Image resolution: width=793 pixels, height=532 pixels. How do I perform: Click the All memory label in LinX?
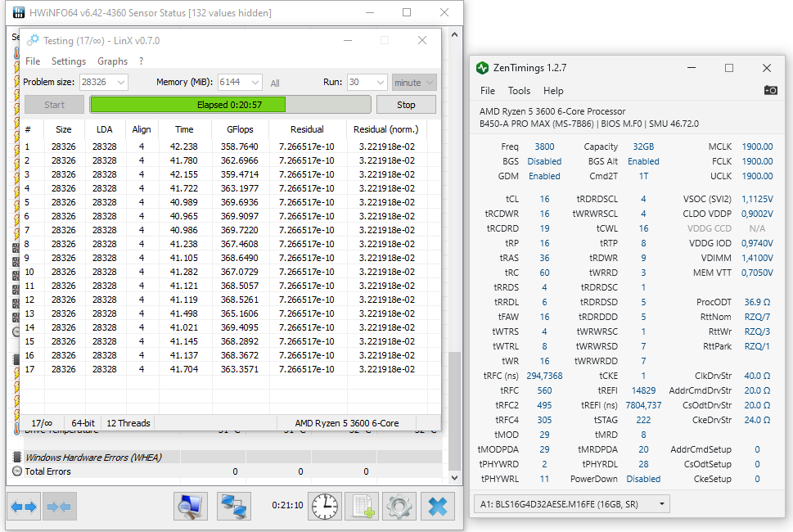(x=275, y=83)
